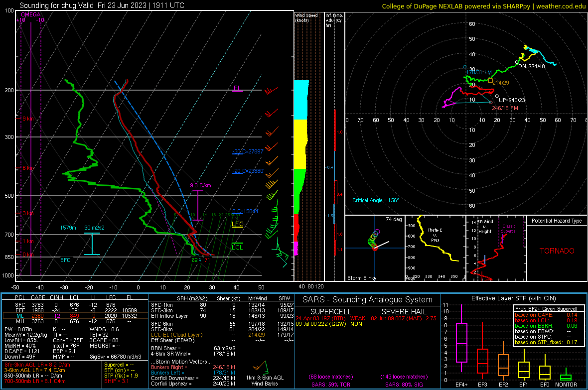The height and width of the screenshot is (390, 588).
Task: Click the Storm Slinky colored circles cluster
Action: point(374,239)
